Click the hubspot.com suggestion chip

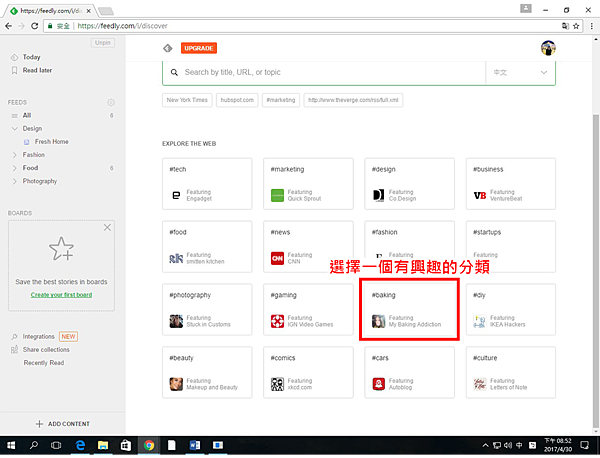(237, 100)
